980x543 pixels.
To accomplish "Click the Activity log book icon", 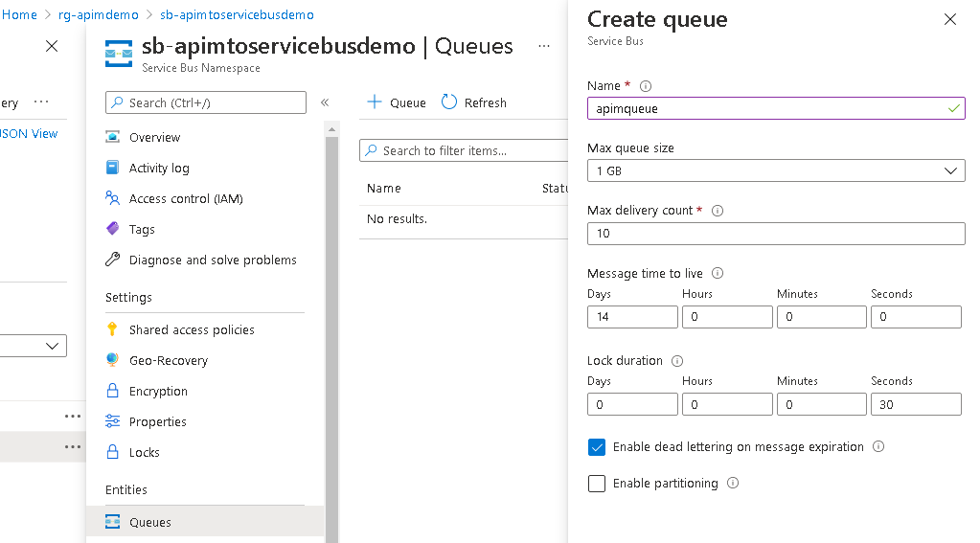I will 112,168.
